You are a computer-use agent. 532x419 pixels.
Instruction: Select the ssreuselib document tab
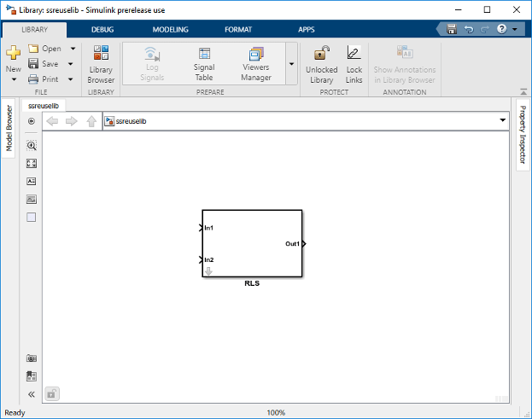coord(44,106)
